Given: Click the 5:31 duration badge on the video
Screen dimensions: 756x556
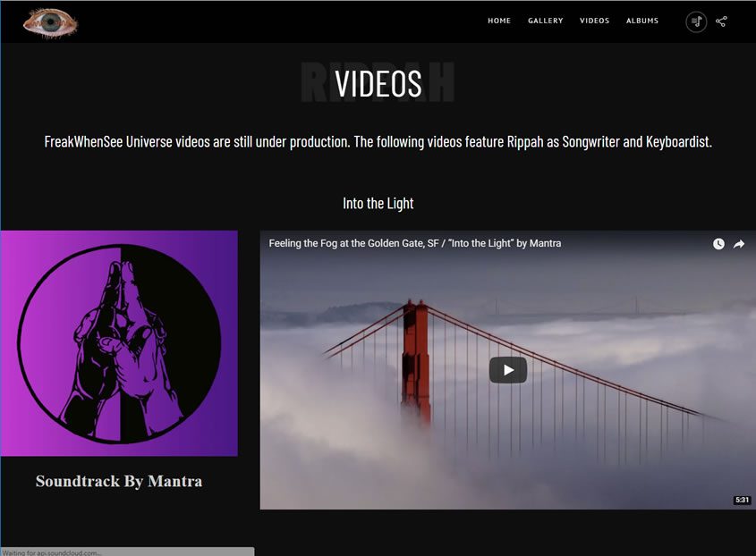Looking at the screenshot, I should 742,500.
